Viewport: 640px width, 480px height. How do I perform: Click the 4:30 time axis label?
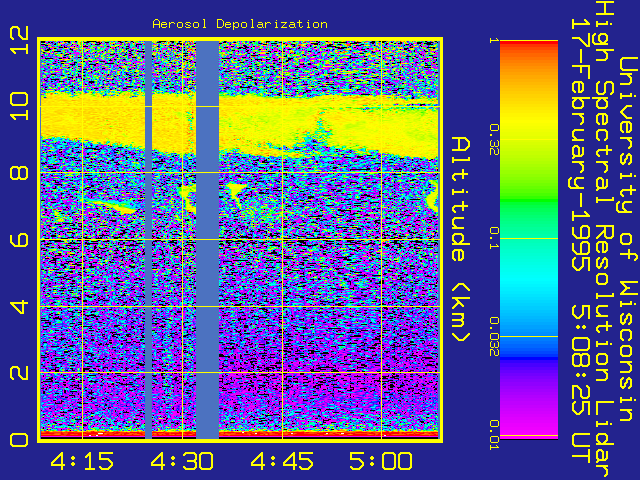coord(182,461)
